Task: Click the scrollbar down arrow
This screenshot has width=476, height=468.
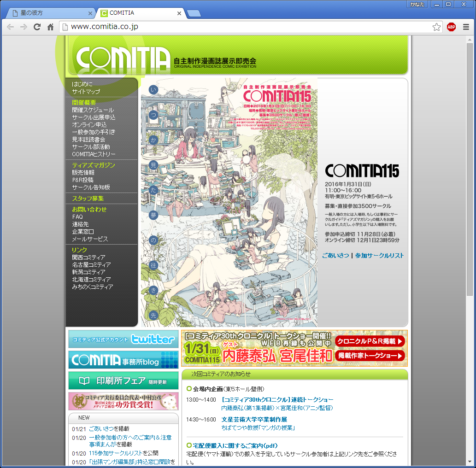Action: pyautogui.click(x=470, y=462)
